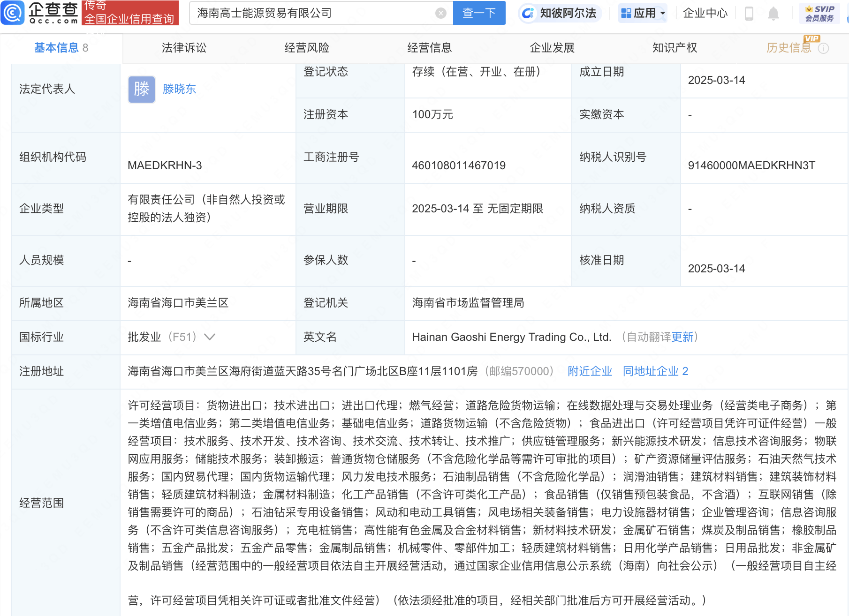Open 企业中心 link
849x616 pixels.
pos(705,13)
